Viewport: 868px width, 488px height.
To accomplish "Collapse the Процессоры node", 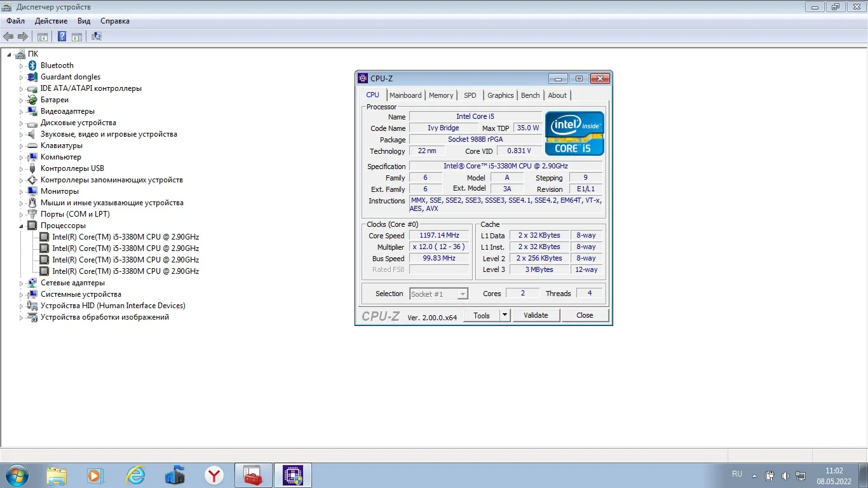I will 21,226.
